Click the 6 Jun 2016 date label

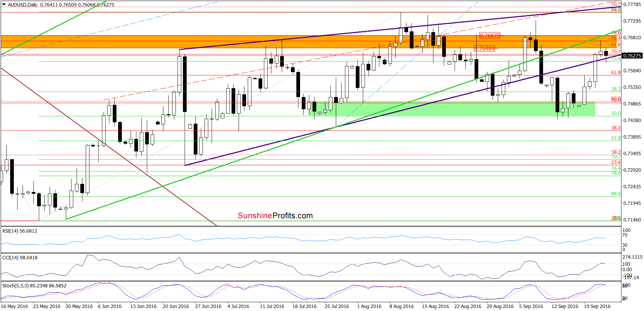click(110, 306)
